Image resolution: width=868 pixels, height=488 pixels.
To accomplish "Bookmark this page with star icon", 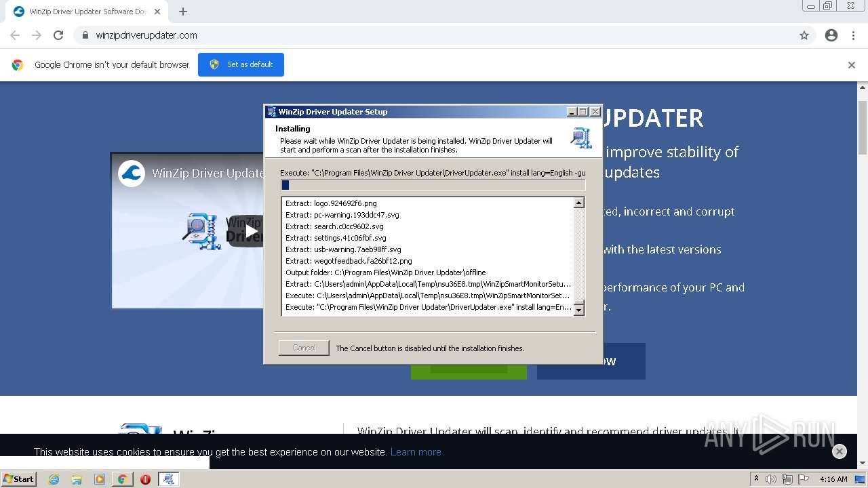I will coord(804,35).
